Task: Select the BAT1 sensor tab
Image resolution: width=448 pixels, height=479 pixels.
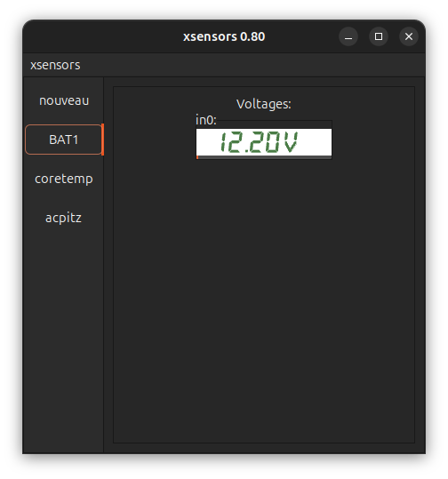Action: tap(64, 140)
